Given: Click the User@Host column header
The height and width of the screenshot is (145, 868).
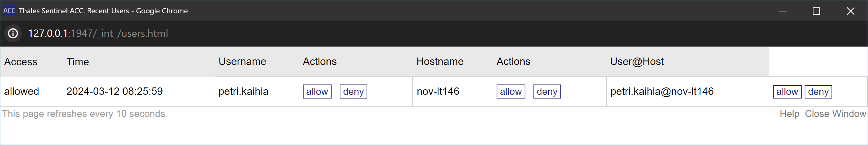Looking at the screenshot, I should pos(637,61).
